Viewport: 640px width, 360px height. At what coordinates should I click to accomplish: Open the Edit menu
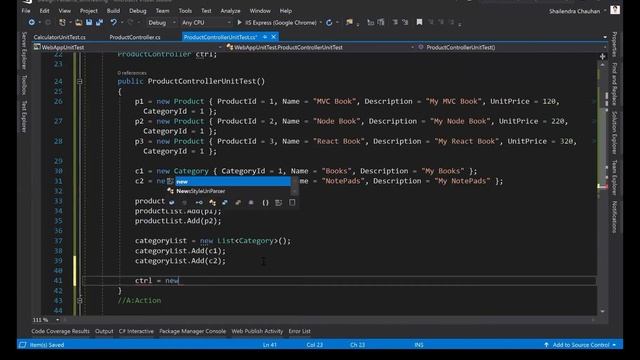[x=44, y=11]
